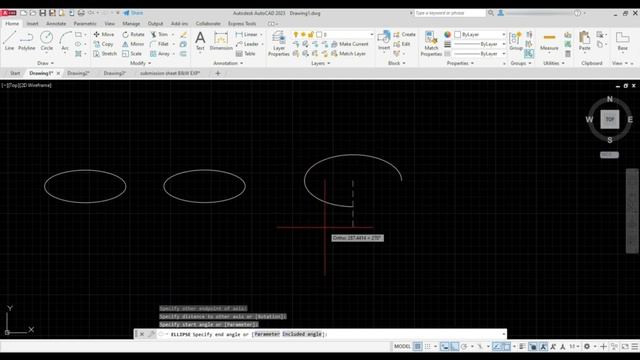640x360 pixels.
Task: Open the Parametric ribbon tab
Action: pos(85,24)
